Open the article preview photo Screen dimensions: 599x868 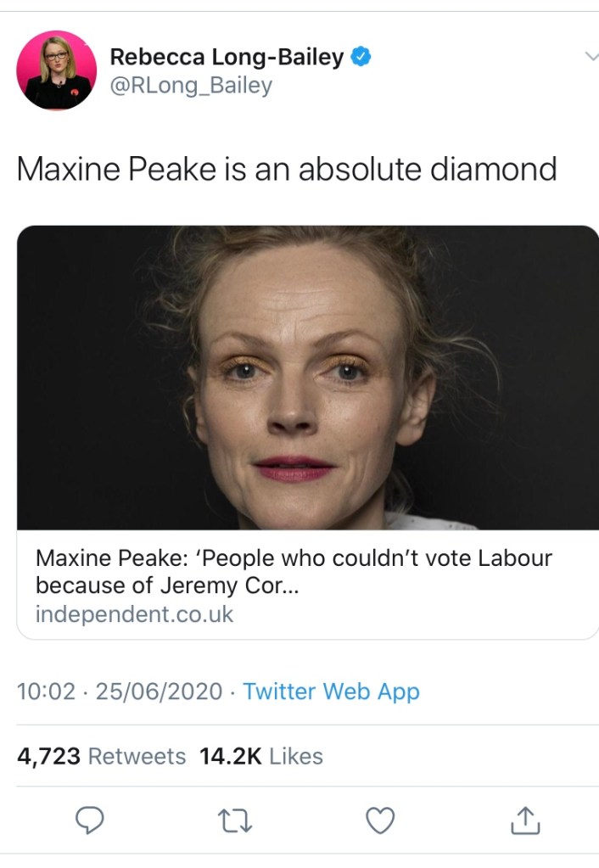click(x=307, y=378)
